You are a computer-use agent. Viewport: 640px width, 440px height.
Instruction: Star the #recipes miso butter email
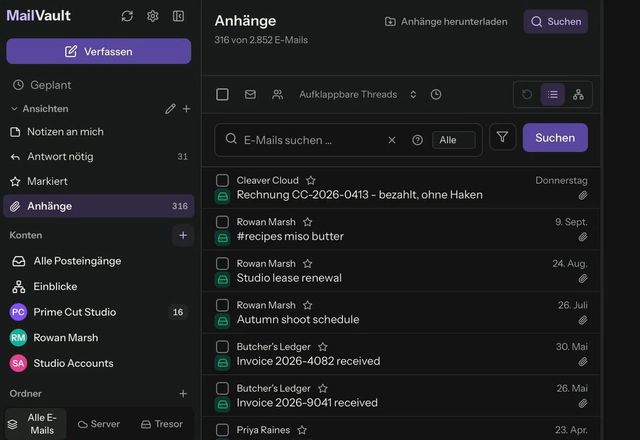tap(308, 222)
